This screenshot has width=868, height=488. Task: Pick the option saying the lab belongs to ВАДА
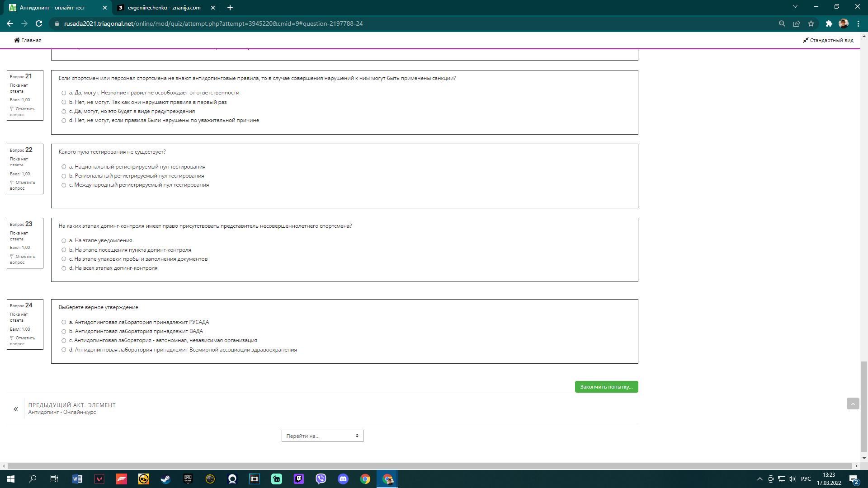coord(64,332)
